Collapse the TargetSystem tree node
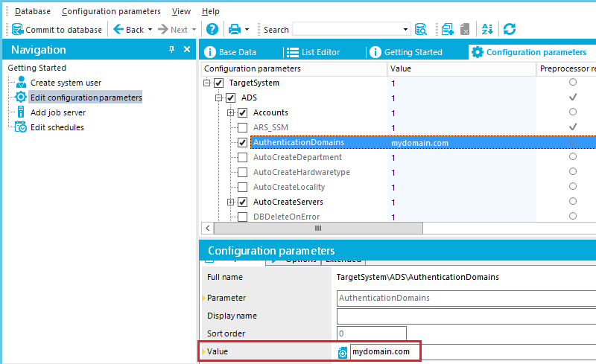The height and width of the screenshot is (364, 596). point(206,83)
